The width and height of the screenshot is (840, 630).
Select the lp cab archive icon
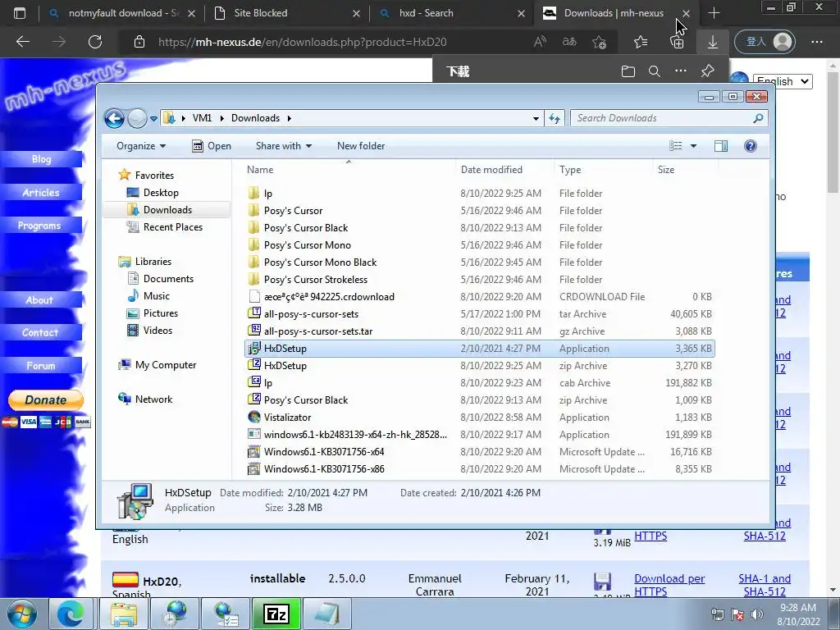254,382
